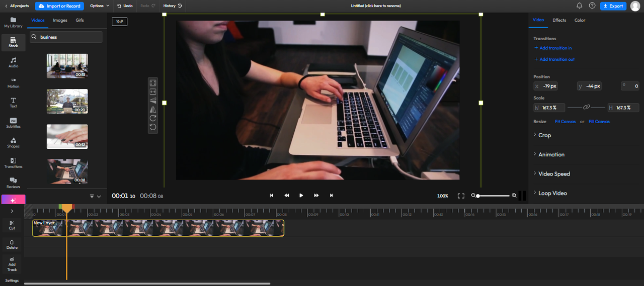The height and width of the screenshot is (286, 644).
Task: Open the Shapes sidebar section
Action: (13, 143)
